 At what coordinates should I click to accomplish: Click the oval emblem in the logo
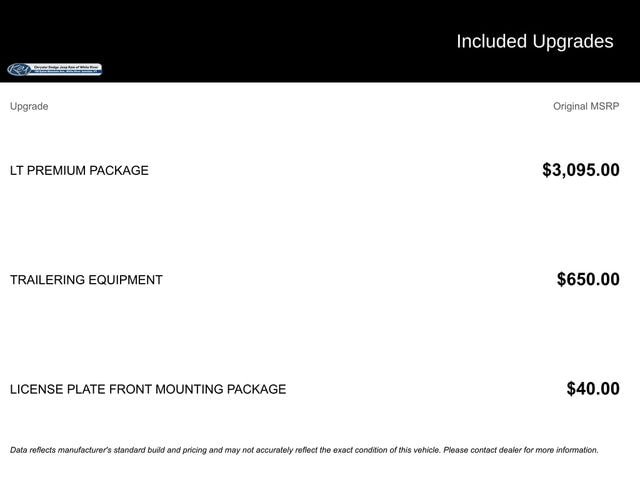point(19,70)
